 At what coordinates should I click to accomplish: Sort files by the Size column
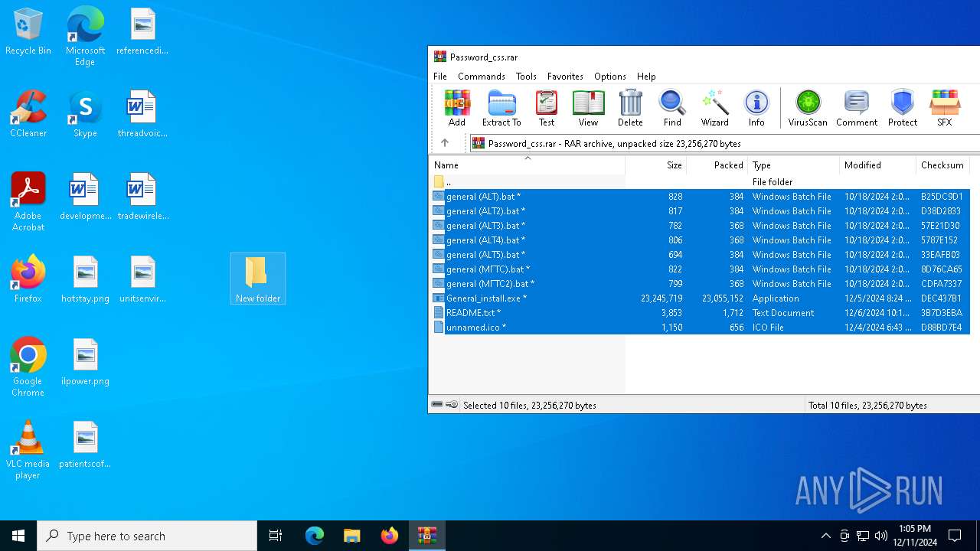[x=656, y=165]
